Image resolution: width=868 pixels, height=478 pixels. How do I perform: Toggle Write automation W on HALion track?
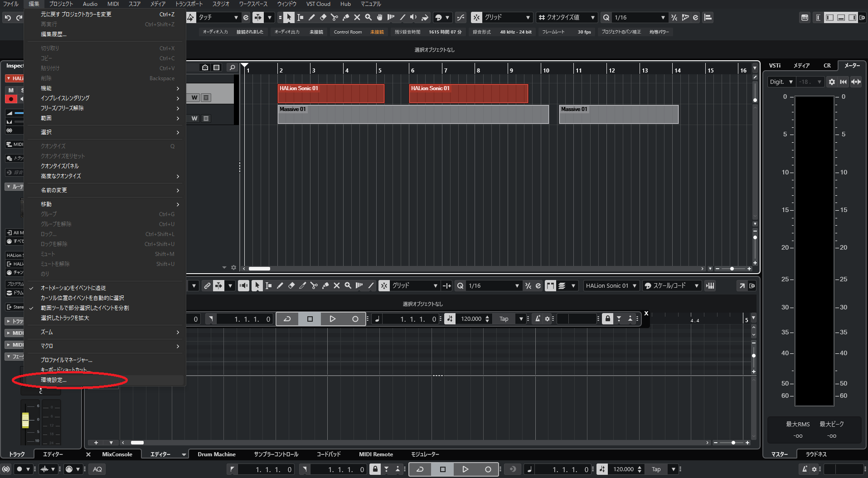(194, 97)
